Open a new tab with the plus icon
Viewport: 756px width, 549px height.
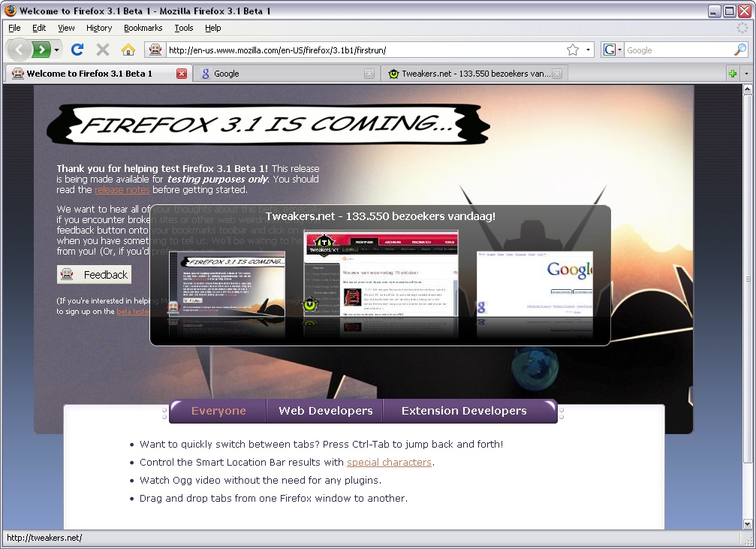pyautogui.click(x=733, y=74)
